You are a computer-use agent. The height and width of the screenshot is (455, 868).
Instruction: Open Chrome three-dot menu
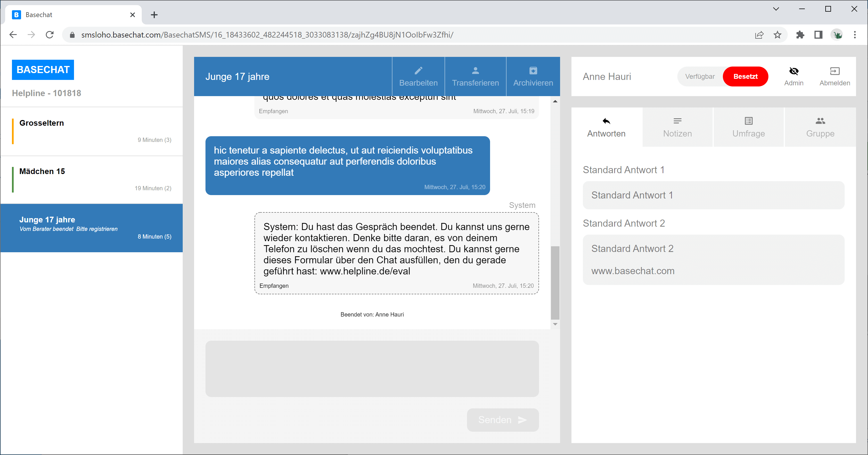coord(855,35)
